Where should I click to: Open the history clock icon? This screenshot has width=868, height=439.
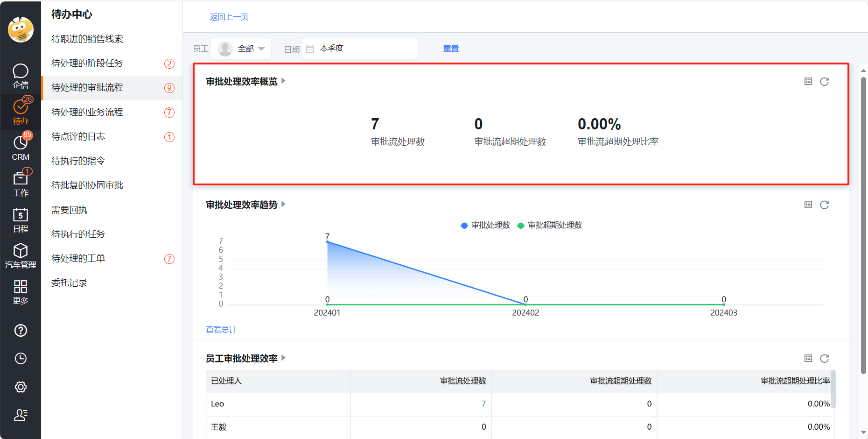[x=21, y=359]
